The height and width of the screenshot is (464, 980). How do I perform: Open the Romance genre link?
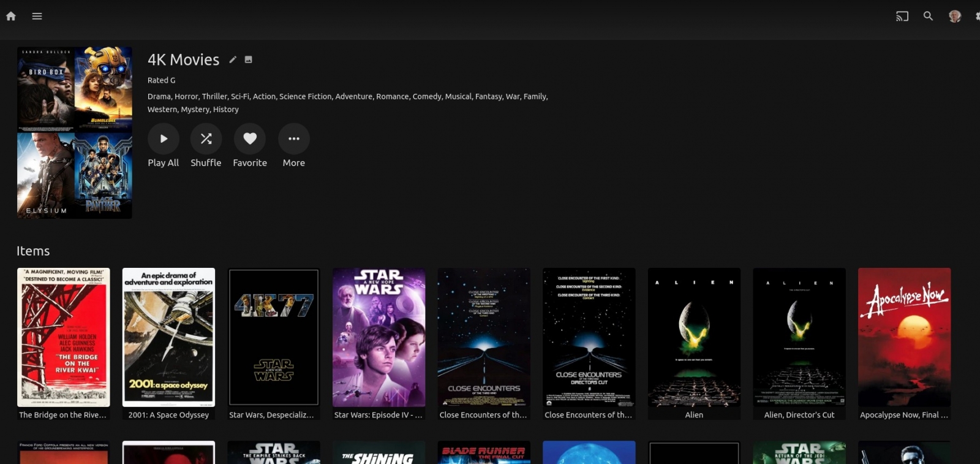click(x=392, y=96)
